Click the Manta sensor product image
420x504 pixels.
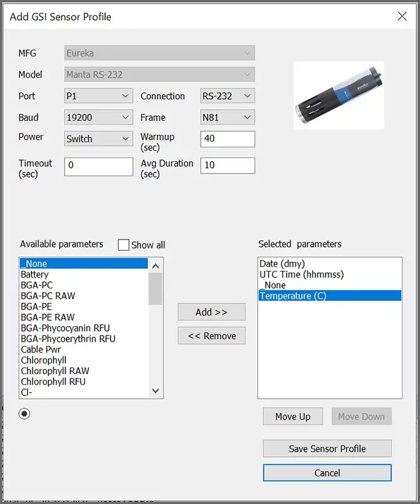pos(339,95)
